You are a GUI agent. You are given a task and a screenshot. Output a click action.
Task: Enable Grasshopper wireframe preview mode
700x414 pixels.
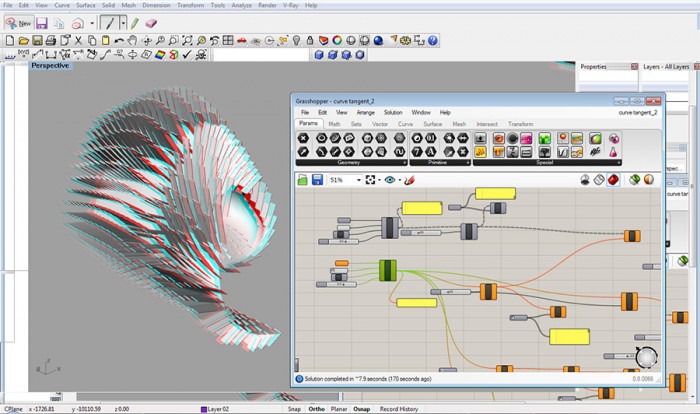coord(599,180)
